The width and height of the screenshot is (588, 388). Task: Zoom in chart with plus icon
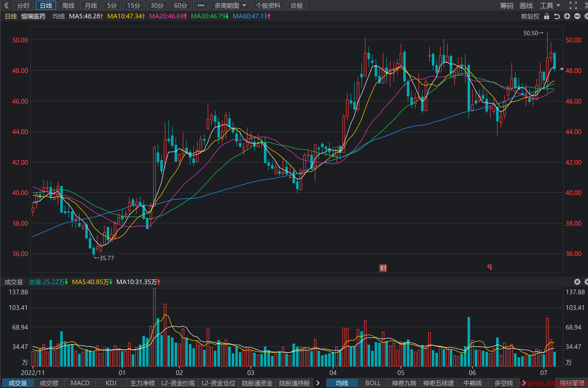[567, 17]
